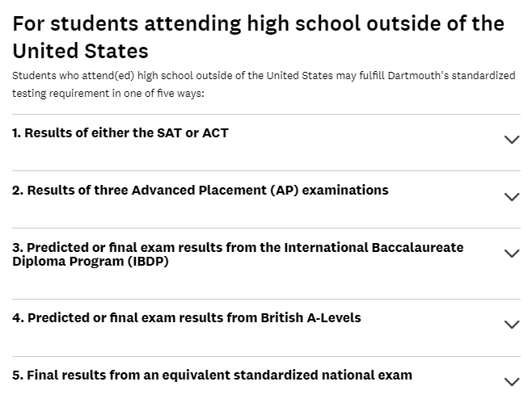This screenshot has height=407, width=532.
Task: Open the International Baccalaureate Diploma Program section
Action: click(266, 263)
